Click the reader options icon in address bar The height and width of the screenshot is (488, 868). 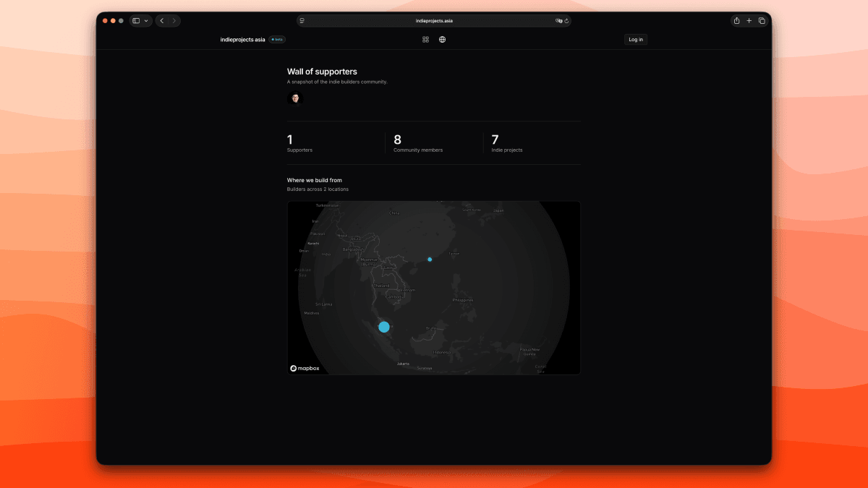pos(302,20)
